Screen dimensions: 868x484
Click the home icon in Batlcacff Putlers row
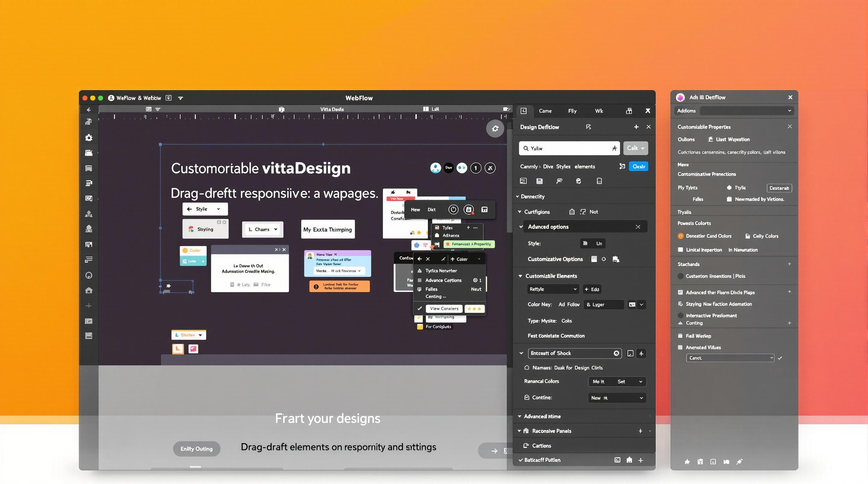629,460
